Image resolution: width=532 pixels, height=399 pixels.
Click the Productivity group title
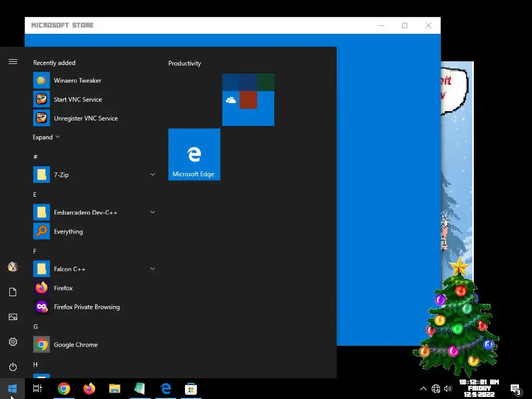pos(184,63)
